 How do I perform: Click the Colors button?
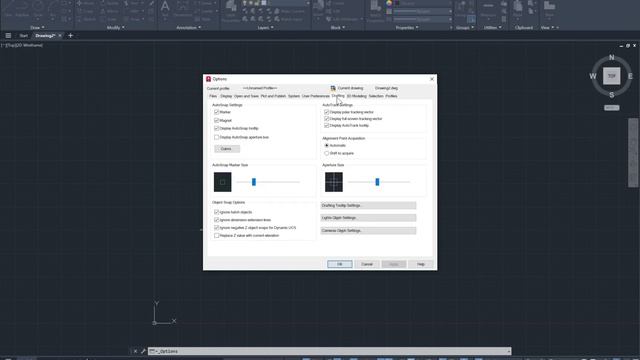point(227,149)
